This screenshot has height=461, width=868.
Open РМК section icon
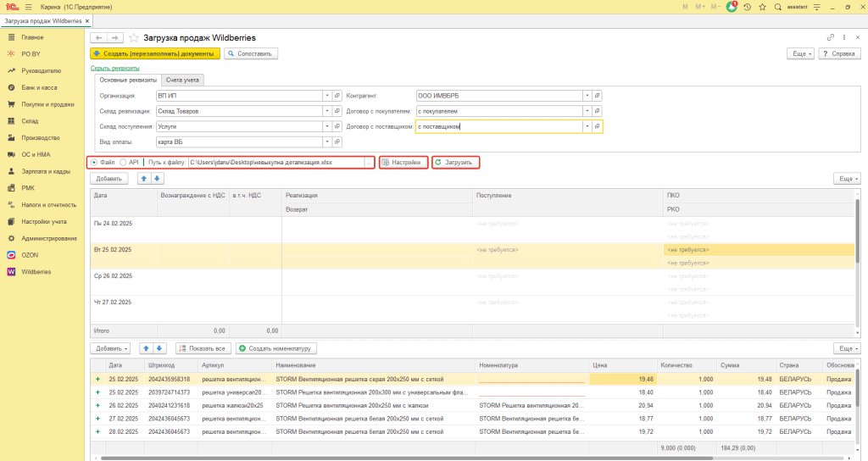(x=11, y=187)
